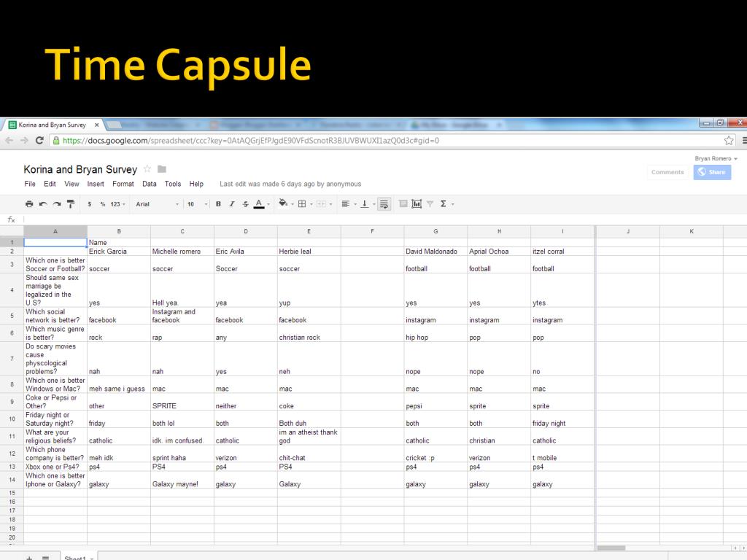This screenshot has height=560, width=747.
Task: Close the Korina and Bryan Survey tab
Action: click(x=97, y=125)
